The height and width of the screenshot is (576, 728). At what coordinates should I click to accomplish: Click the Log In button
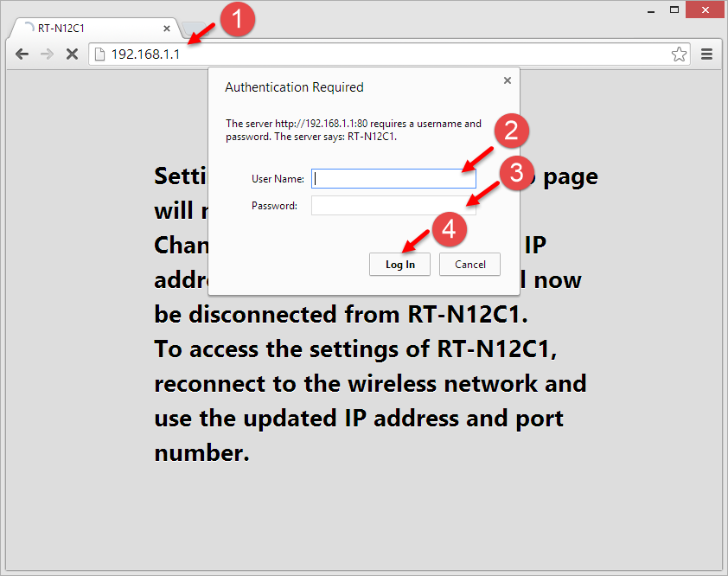coord(399,265)
